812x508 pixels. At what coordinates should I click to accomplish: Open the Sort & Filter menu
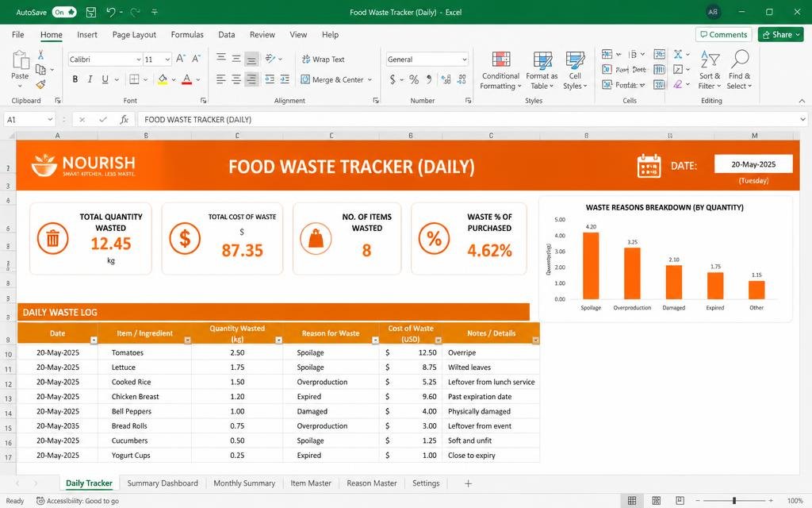click(710, 70)
